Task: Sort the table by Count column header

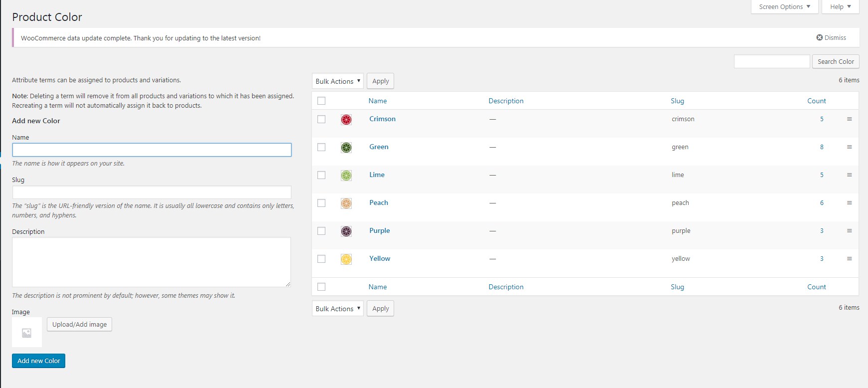Action: point(817,101)
